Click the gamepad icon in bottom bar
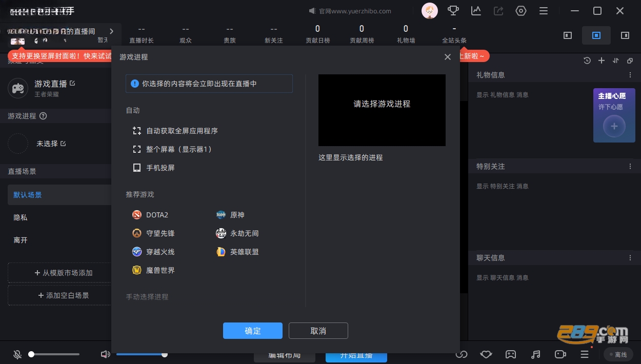The width and height of the screenshot is (641, 364). point(511,354)
